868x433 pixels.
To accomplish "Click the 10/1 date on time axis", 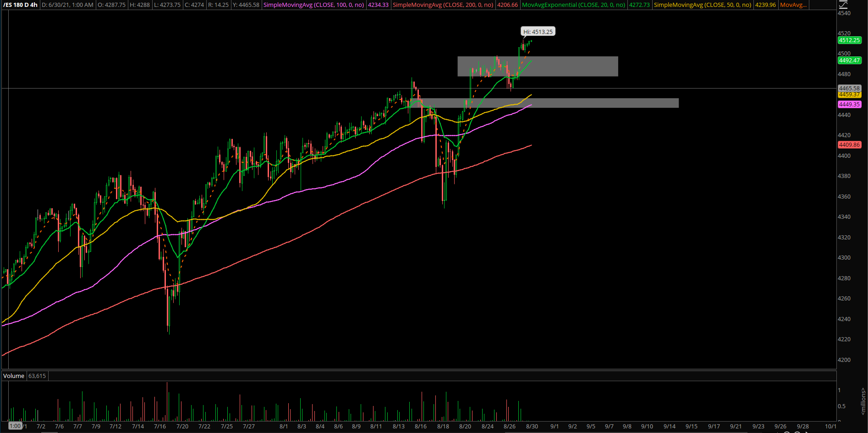I will tap(830, 426).
